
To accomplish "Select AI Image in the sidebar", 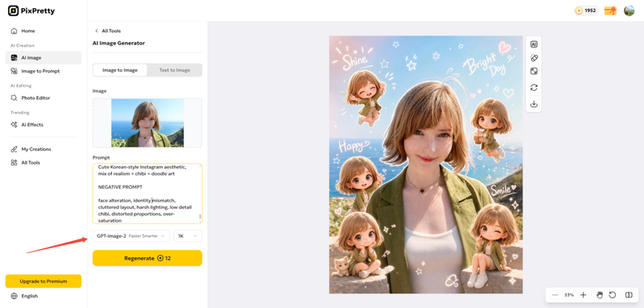I will point(43,57).
